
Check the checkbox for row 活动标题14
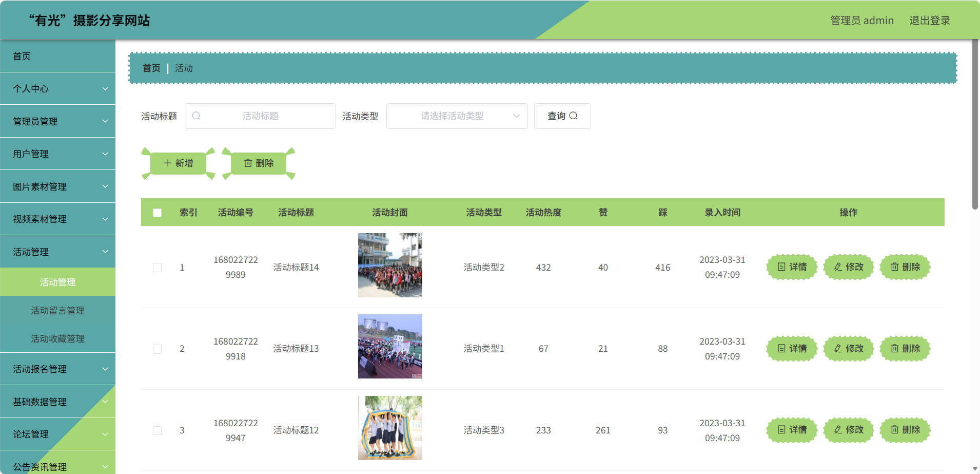coord(158,268)
